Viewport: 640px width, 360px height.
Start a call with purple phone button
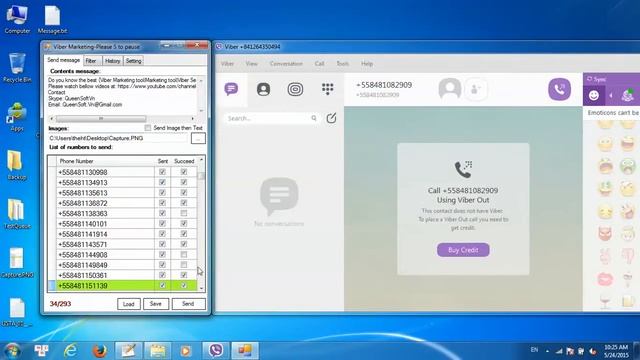point(559,89)
